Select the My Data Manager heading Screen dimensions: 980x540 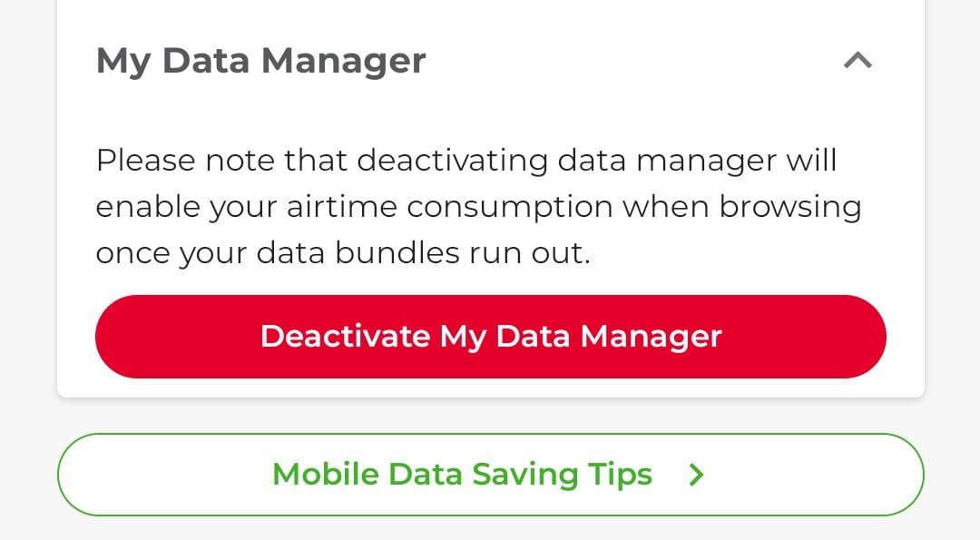(x=260, y=61)
